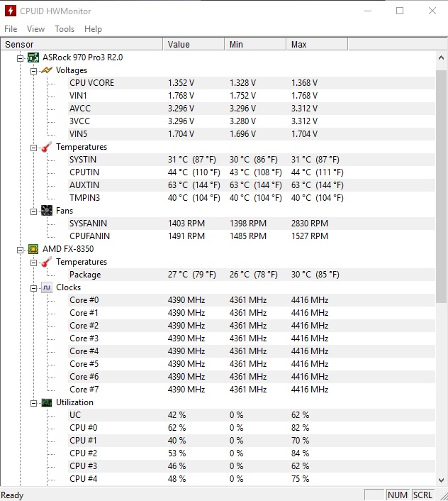Select the AMD FX-8350 tree label
The image size is (448, 501).
point(68,249)
